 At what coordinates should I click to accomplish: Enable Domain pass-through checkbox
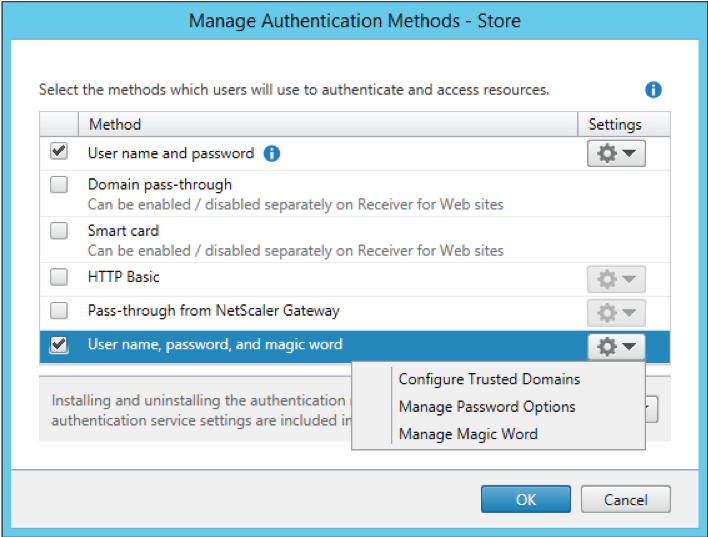point(59,185)
